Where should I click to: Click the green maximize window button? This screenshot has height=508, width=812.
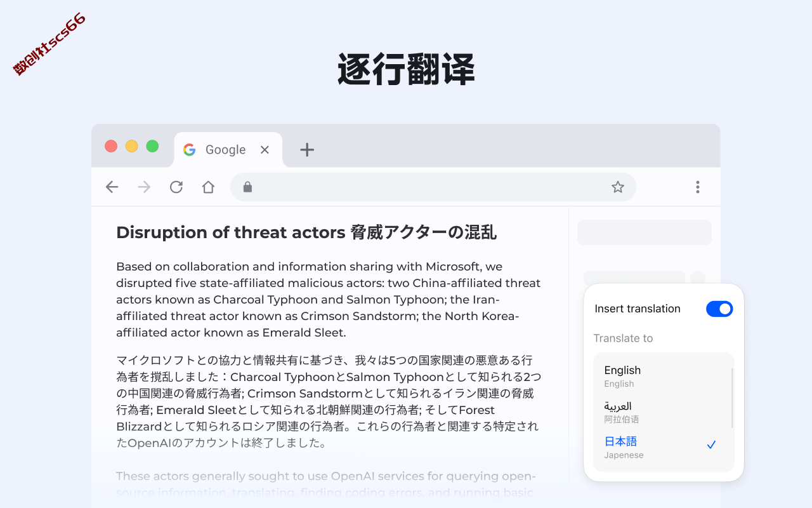tap(152, 146)
